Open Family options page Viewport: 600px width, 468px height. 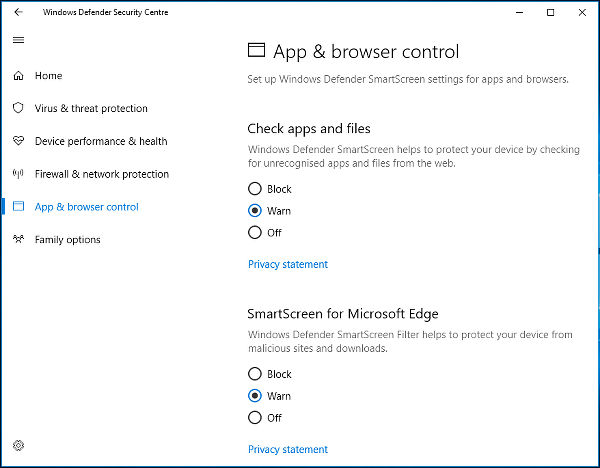click(x=68, y=240)
